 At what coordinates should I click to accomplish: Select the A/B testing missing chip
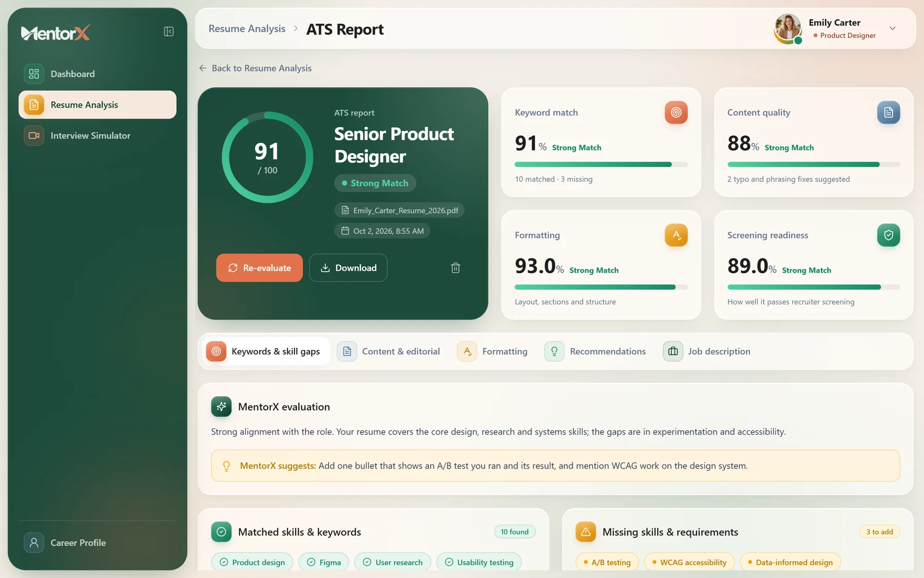point(607,562)
